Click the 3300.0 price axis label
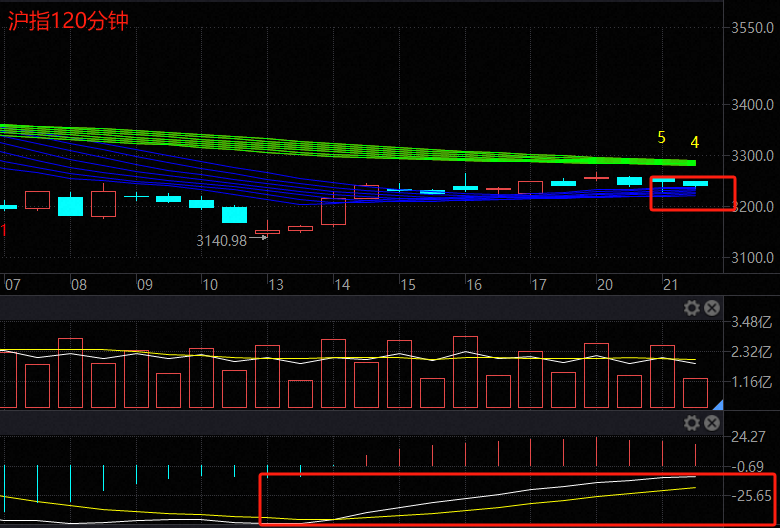Viewport: 780px width, 528px height. [752, 156]
